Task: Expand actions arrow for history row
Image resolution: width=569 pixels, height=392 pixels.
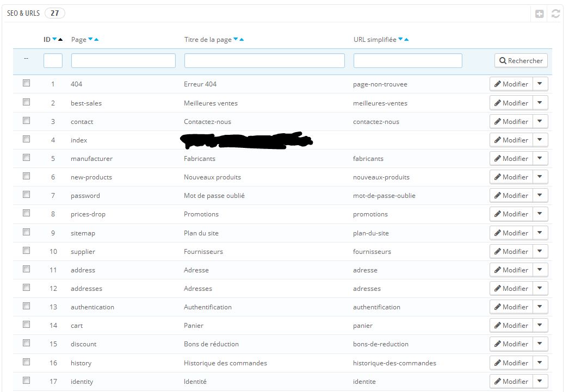Action: click(540, 363)
